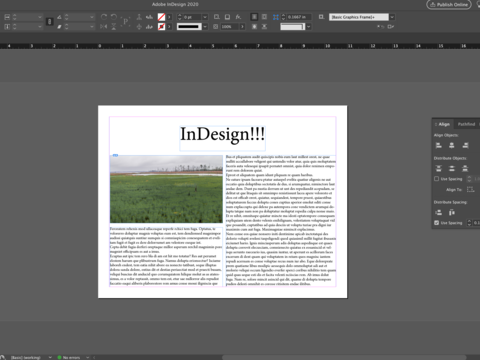Click the Fit Content Proportionally icon
The height and width of the screenshot is (360, 480).
tap(264, 17)
